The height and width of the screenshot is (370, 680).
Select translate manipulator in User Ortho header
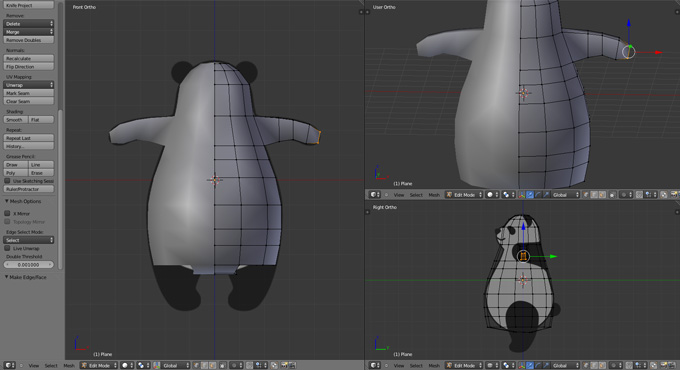(530, 195)
